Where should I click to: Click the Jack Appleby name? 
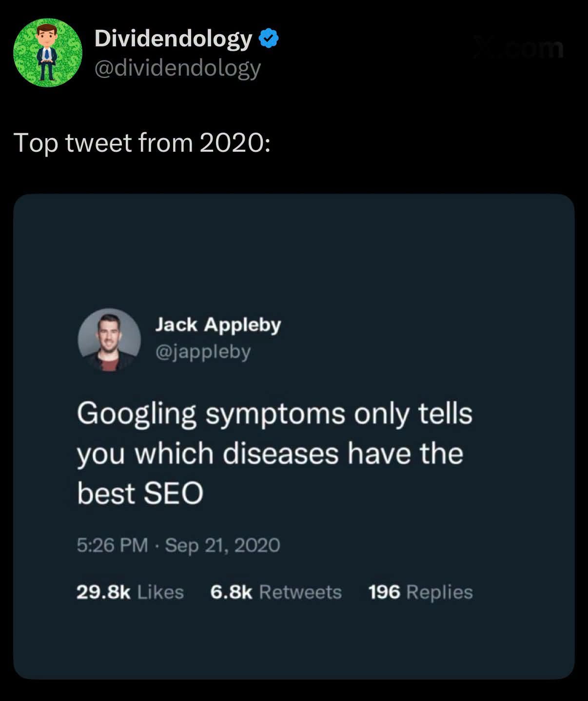click(218, 325)
